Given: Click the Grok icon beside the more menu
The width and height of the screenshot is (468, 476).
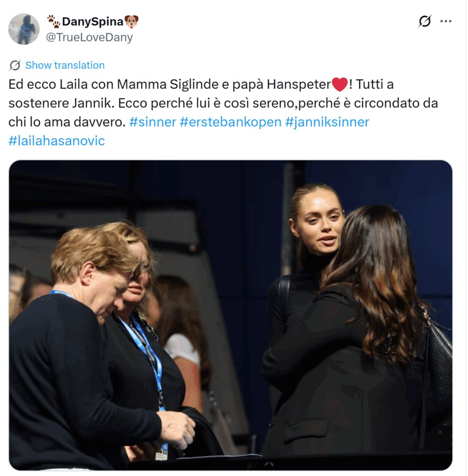Looking at the screenshot, I should tap(425, 21).
